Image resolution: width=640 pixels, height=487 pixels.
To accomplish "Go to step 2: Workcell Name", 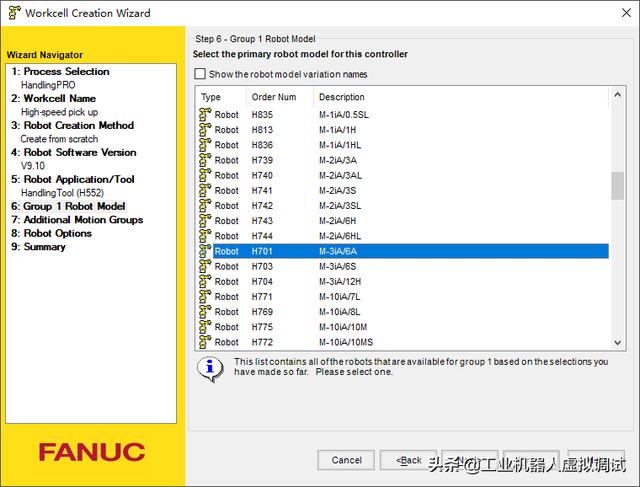I will pos(53,98).
